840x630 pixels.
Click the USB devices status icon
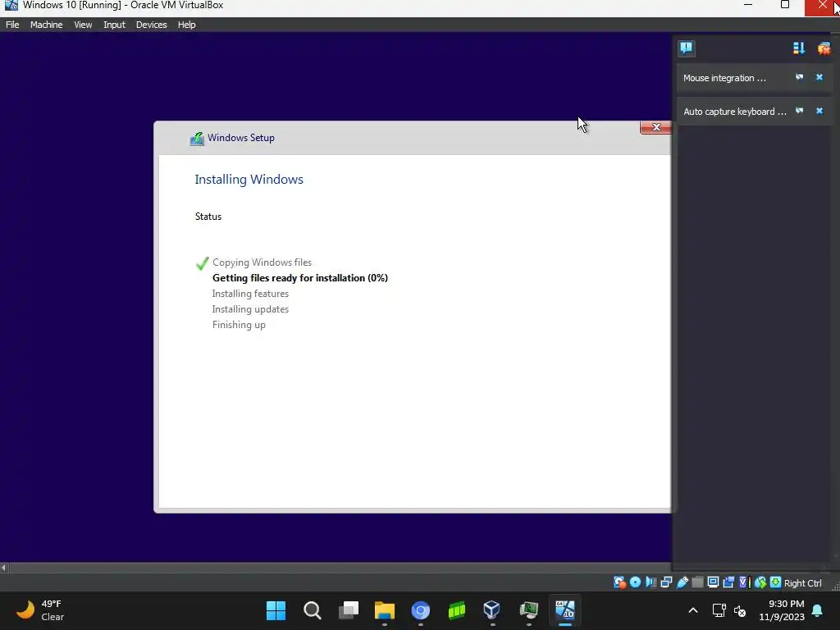coord(682,582)
